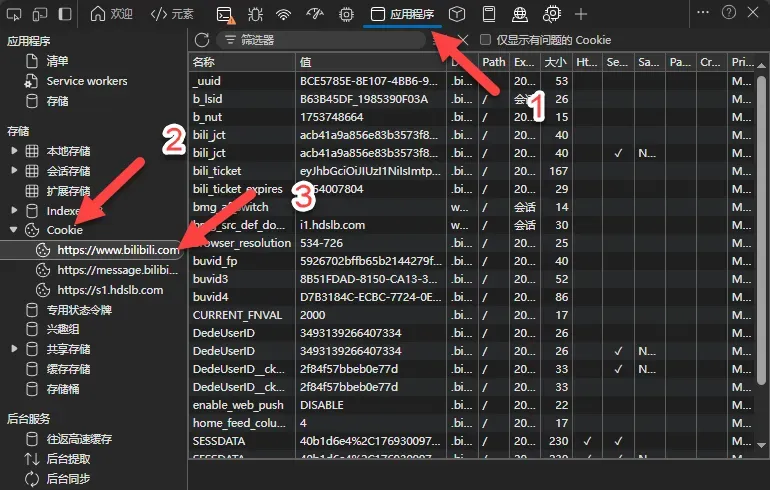This screenshot has height=490, width=770.
Task: Click the i1.hdslb.com value cell
Action: (x=371, y=225)
